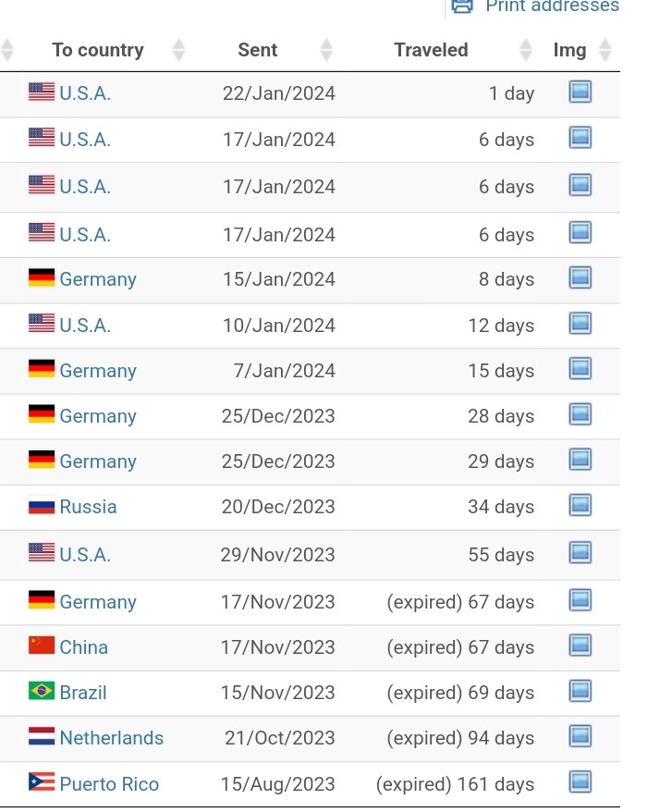The height and width of the screenshot is (812, 648).
Task: Sort table by Traveled column arrows
Action: click(526, 50)
